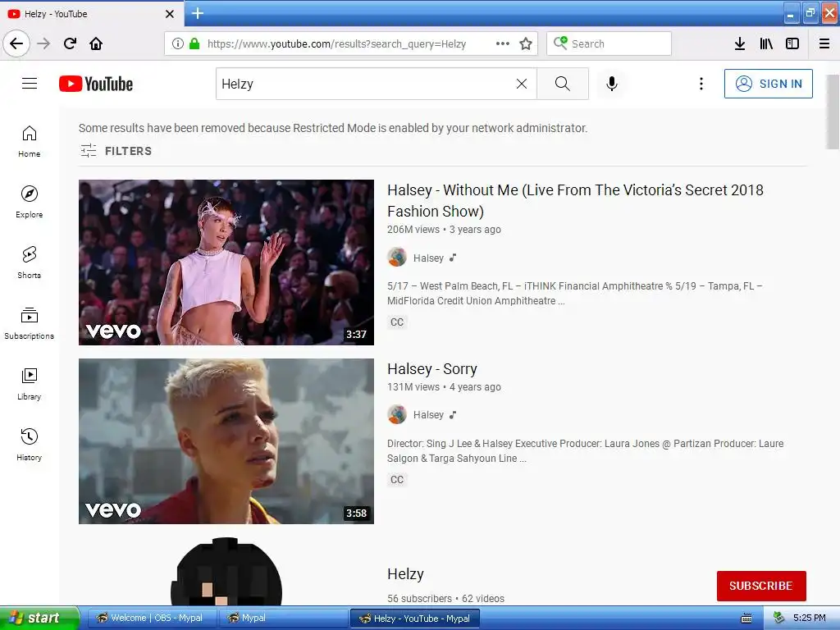Open Library in YouTube sidebar
840x630 pixels.
coord(30,384)
